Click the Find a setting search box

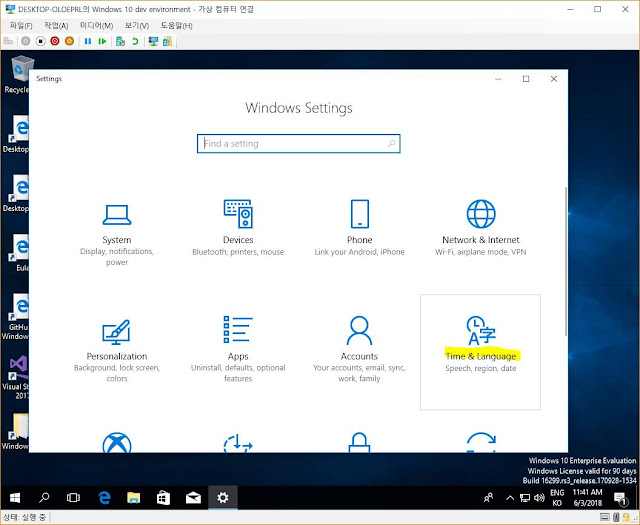click(298, 144)
